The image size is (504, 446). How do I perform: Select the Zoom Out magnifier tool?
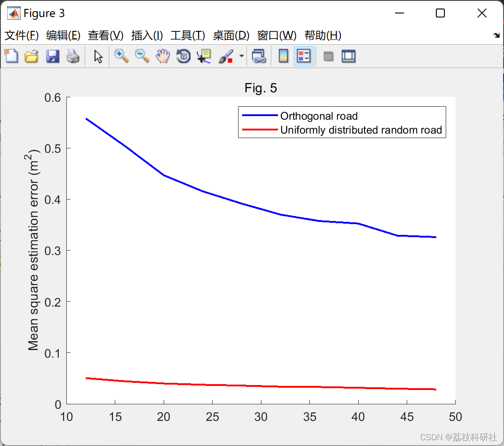point(142,56)
